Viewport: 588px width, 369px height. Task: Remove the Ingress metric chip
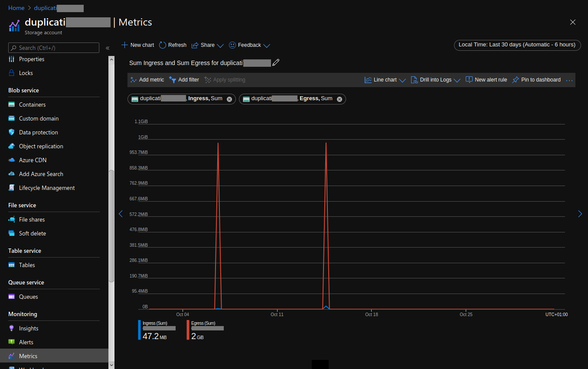[x=229, y=99]
